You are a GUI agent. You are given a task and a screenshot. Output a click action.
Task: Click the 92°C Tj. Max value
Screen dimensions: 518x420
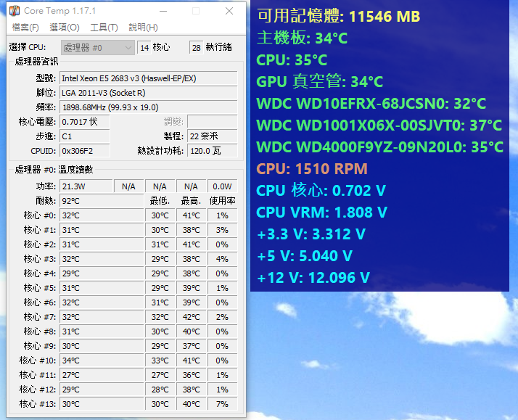pyautogui.click(x=102, y=201)
